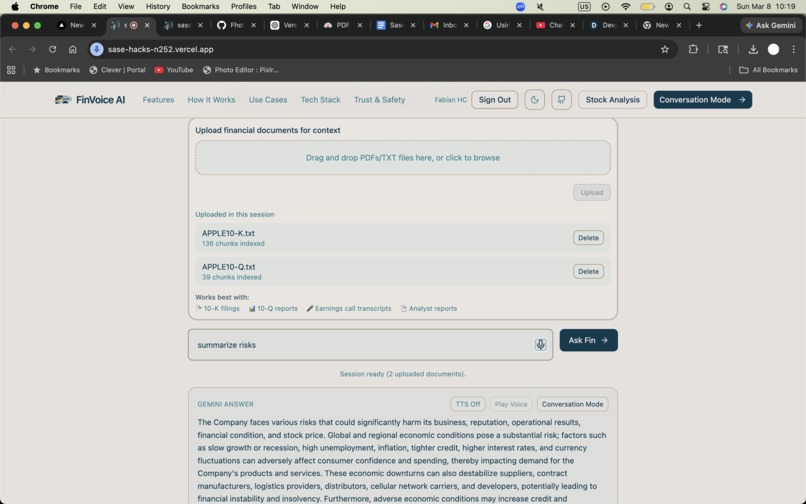Click the Ask Gemini button
This screenshot has width=806, height=504.
tap(770, 25)
